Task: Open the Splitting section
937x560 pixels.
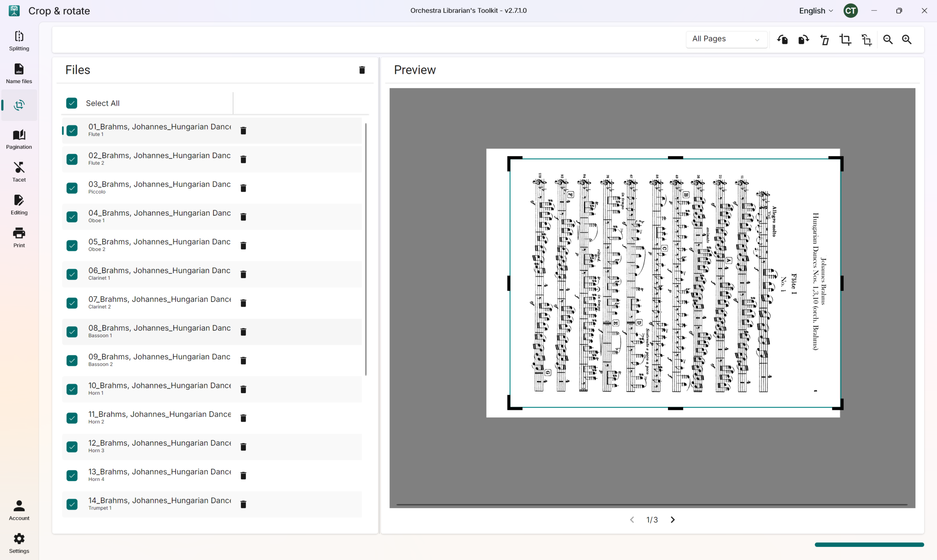Action: (x=19, y=41)
